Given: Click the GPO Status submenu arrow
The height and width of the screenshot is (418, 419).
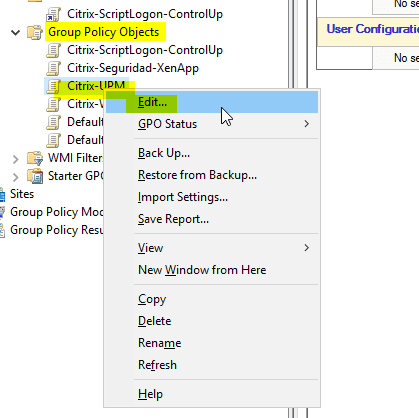Looking at the screenshot, I should pyautogui.click(x=307, y=124).
